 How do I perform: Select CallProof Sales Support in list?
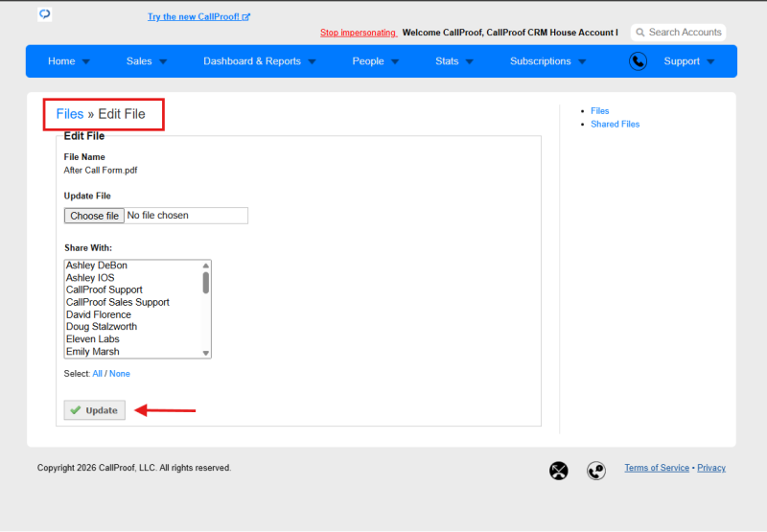click(x=132, y=302)
